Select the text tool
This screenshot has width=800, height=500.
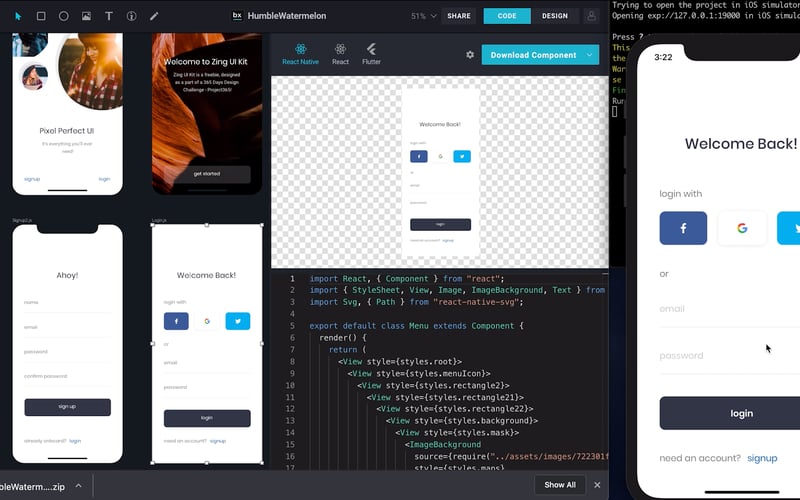pyautogui.click(x=109, y=16)
